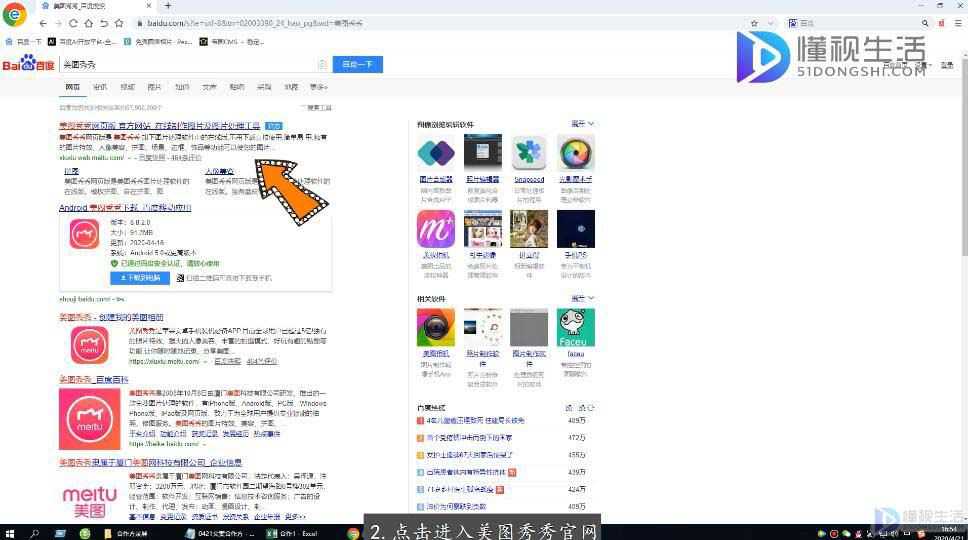Expand the first sidebar section dropdown

(x=582, y=124)
